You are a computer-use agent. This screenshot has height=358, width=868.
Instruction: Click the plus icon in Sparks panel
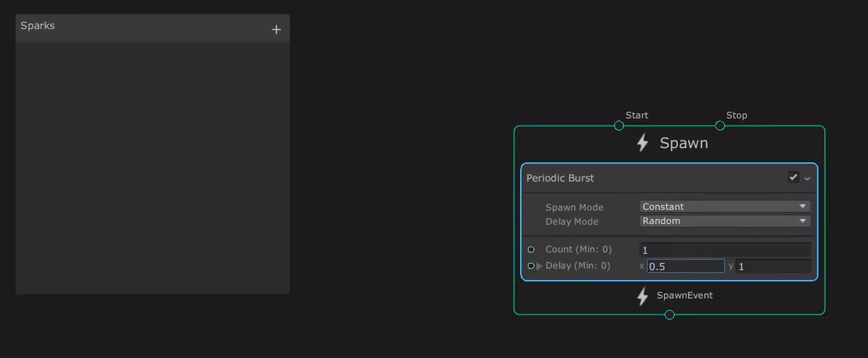(276, 30)
